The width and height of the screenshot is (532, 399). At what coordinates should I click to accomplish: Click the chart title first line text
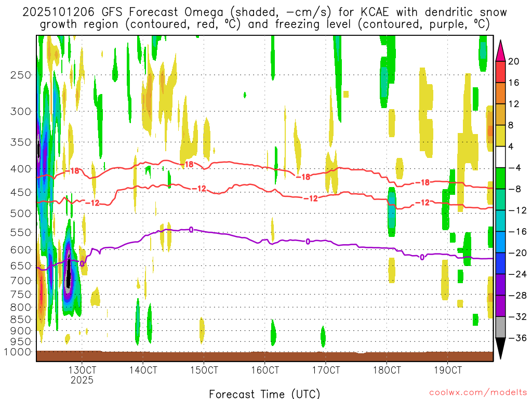[264, 12]
